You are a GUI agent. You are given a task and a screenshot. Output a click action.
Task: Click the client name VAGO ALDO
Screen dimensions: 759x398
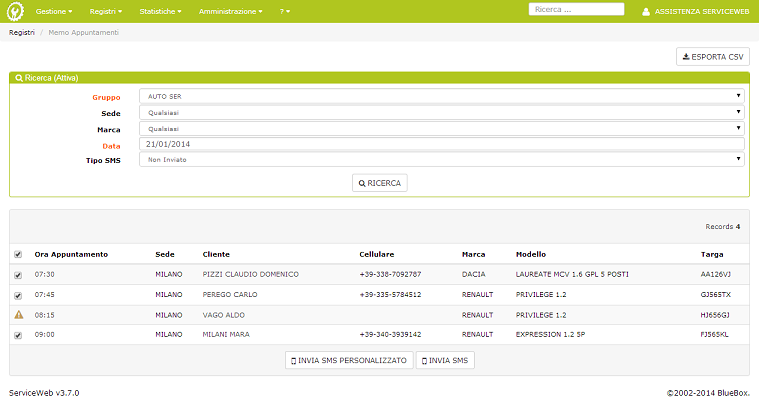[224, 315]
